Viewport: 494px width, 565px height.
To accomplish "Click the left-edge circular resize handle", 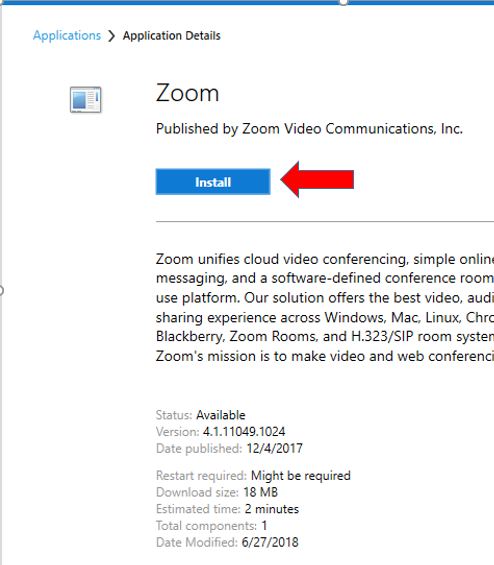I will (1, 290).
